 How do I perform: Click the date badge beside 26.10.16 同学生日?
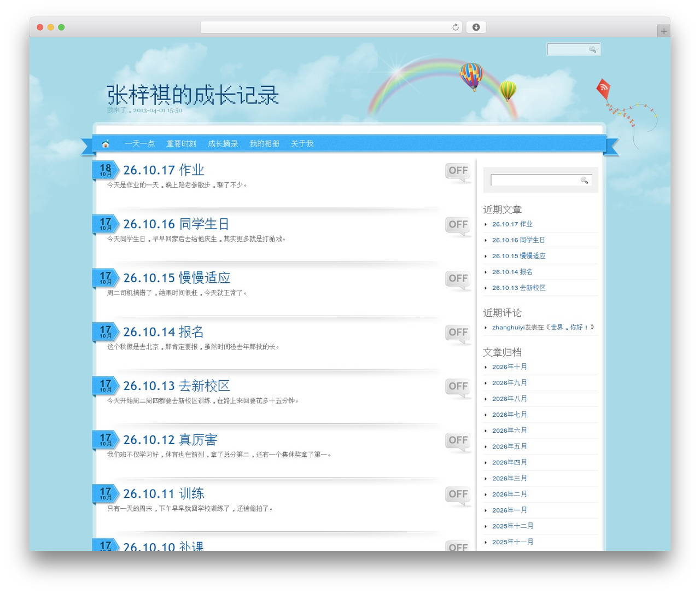(106, 224)
